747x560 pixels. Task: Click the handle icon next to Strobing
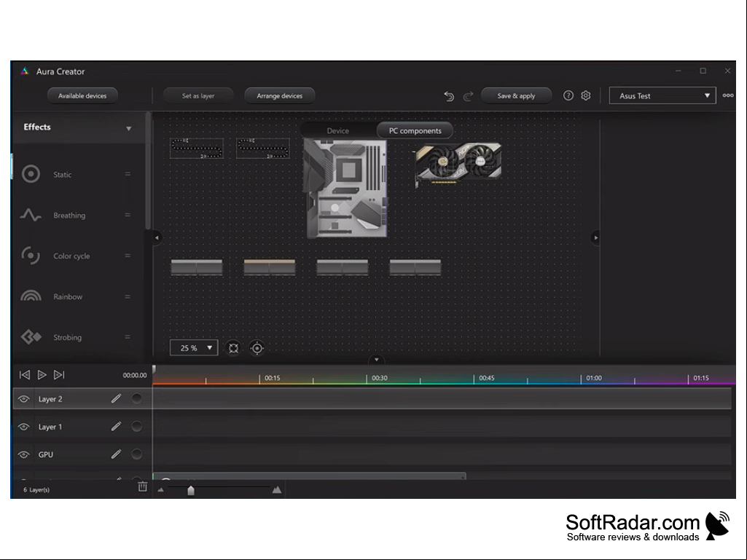click(x=128, y=337)
